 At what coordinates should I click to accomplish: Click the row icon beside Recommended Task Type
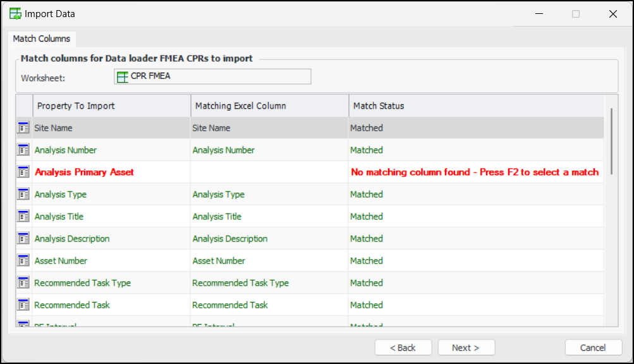pos(23,282)
